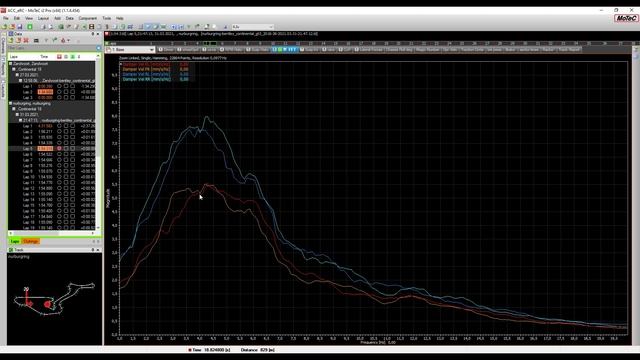This screenshot has width=640, height=360.
Task: Switch to the Outings tab
Action: pos(31,242)
